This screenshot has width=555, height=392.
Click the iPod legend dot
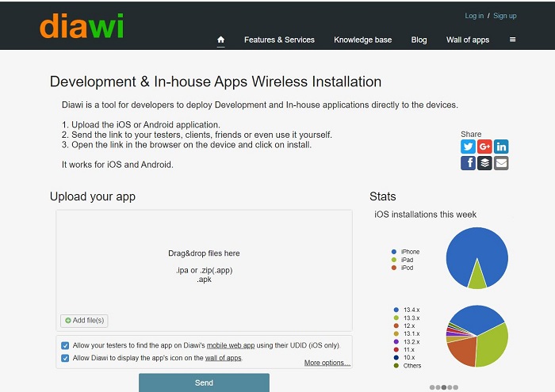click(394, 268)
